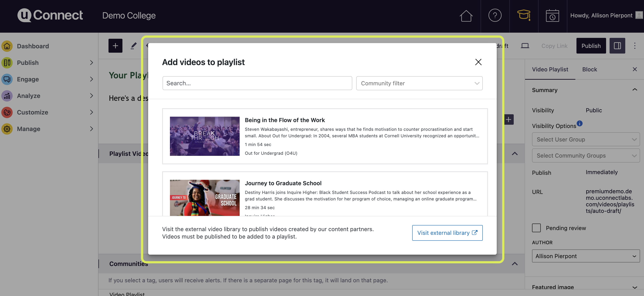Click the block inserter plus button
The image size is (644, 296).
point(115,46)
